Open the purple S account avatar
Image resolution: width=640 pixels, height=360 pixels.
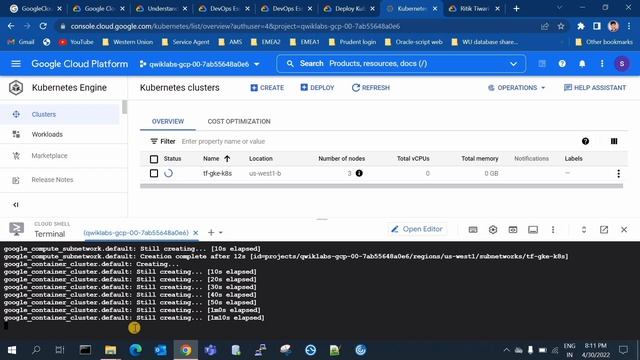coord(622,64)
